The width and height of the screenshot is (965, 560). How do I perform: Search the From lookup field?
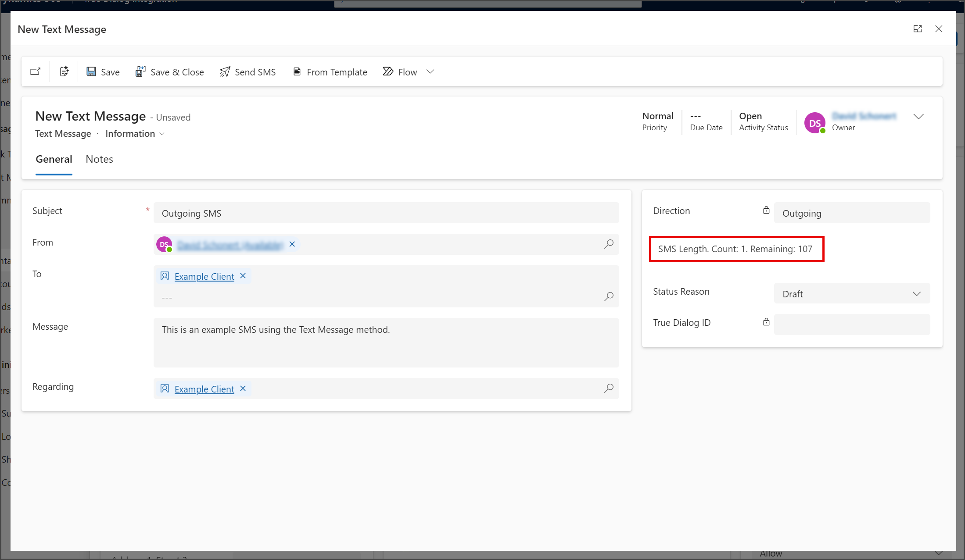tap(609, 244)
